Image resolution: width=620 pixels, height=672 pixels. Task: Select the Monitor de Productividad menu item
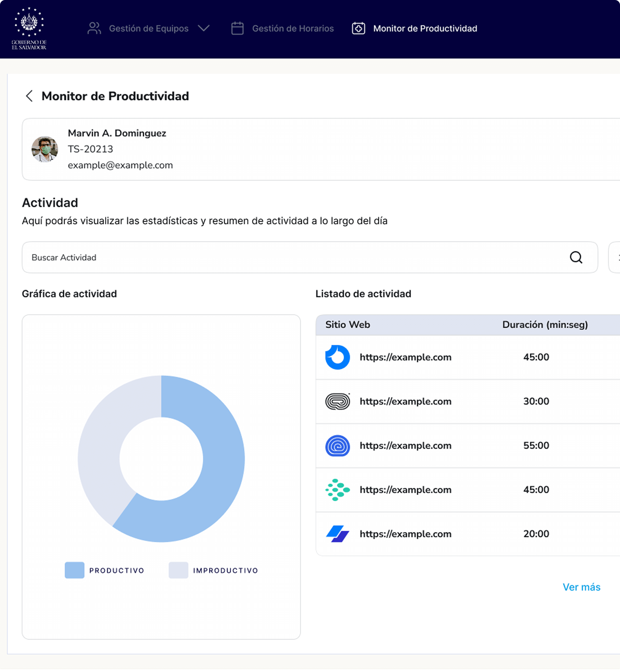(425, 29)
